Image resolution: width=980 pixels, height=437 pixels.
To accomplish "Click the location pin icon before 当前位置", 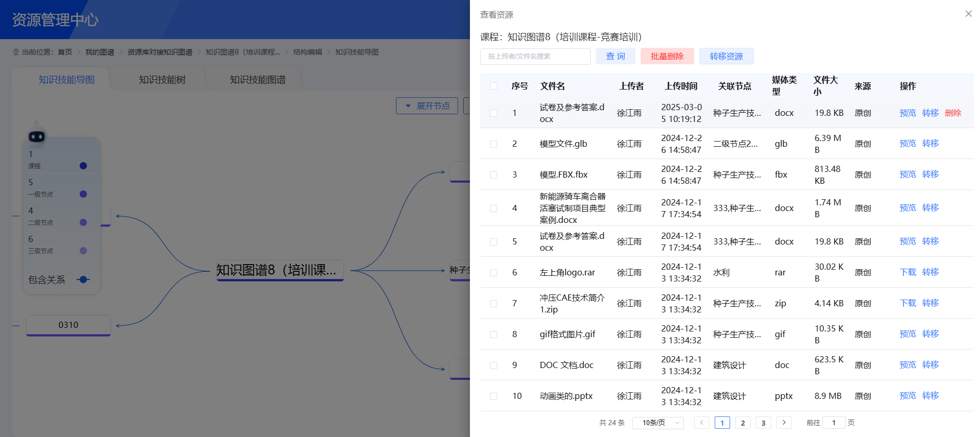I will (x=16, y=52).
